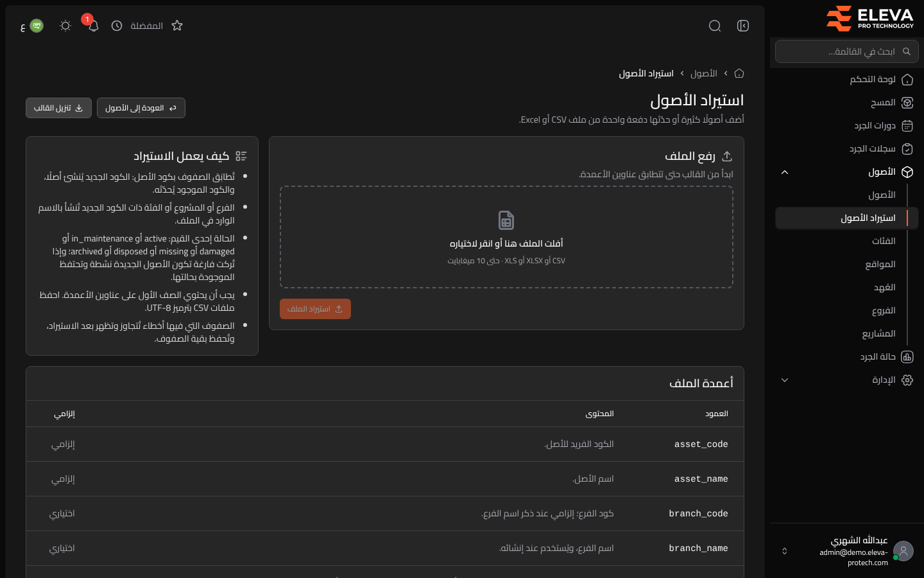Toggle light/dark theme sun icon
Viewport: 924px width, 578px height.
coord(65,26)
